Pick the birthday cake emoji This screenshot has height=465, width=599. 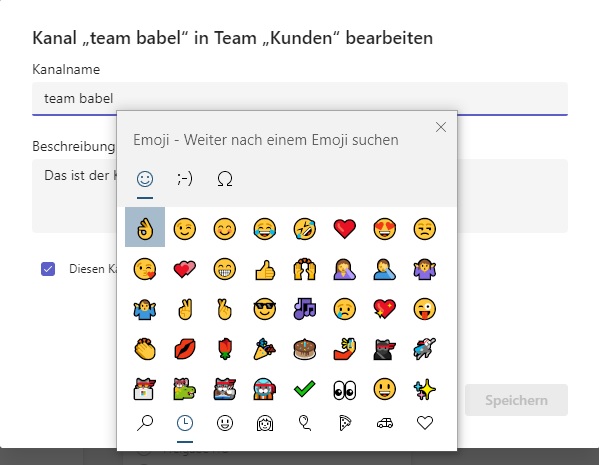point(305,349)
